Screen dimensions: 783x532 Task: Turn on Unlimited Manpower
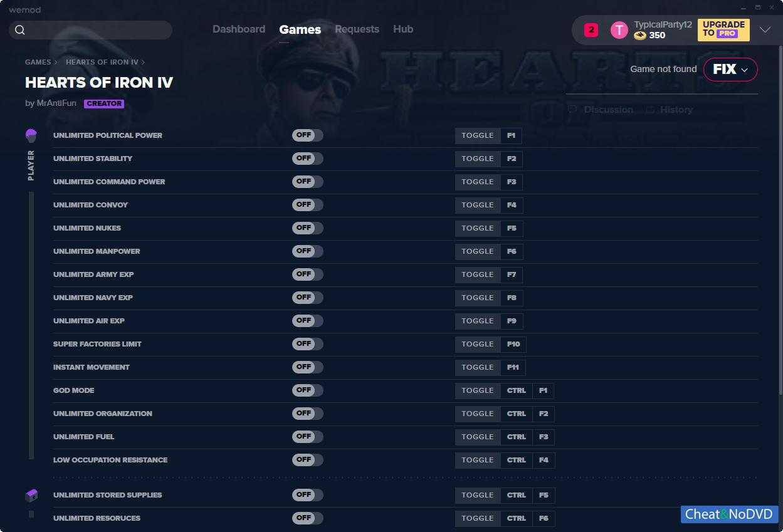pos(307,251)
